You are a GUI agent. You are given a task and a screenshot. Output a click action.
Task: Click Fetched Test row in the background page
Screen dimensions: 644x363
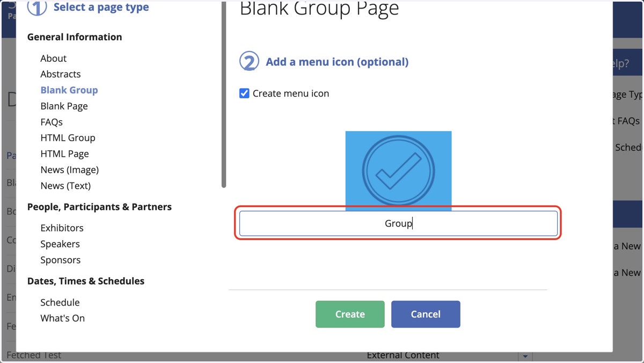point(34,355)
